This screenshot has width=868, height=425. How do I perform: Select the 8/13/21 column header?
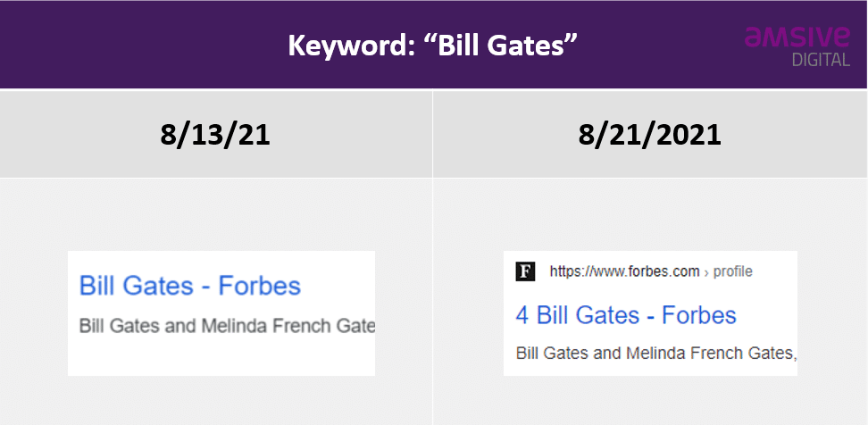215,135
